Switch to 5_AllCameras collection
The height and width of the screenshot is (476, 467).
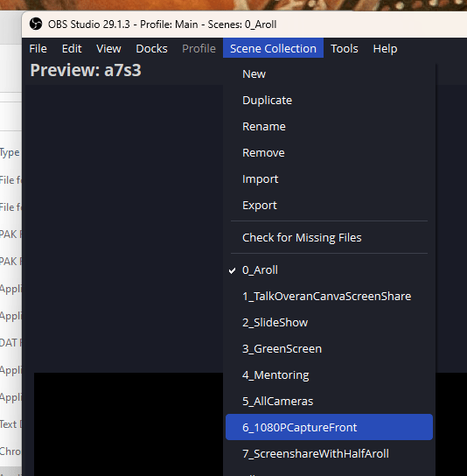point(329,402)
